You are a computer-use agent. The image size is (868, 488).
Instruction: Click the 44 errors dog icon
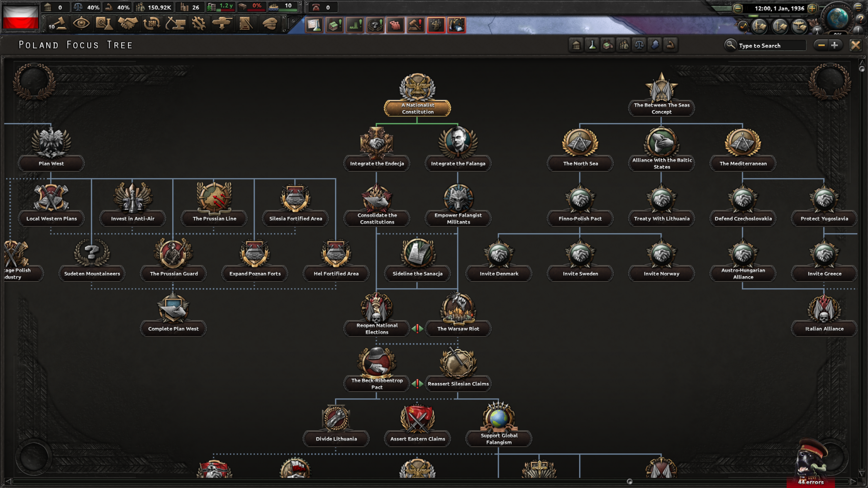(x=810, y=463)
